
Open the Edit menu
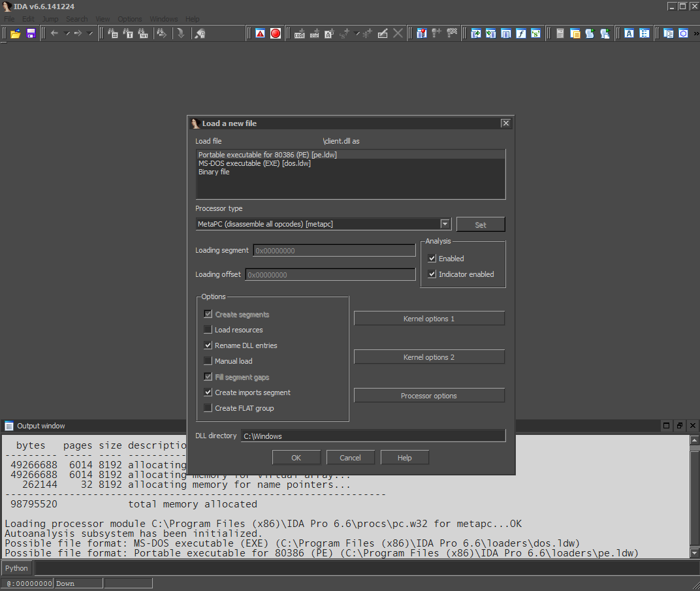[x=28, y=19]
